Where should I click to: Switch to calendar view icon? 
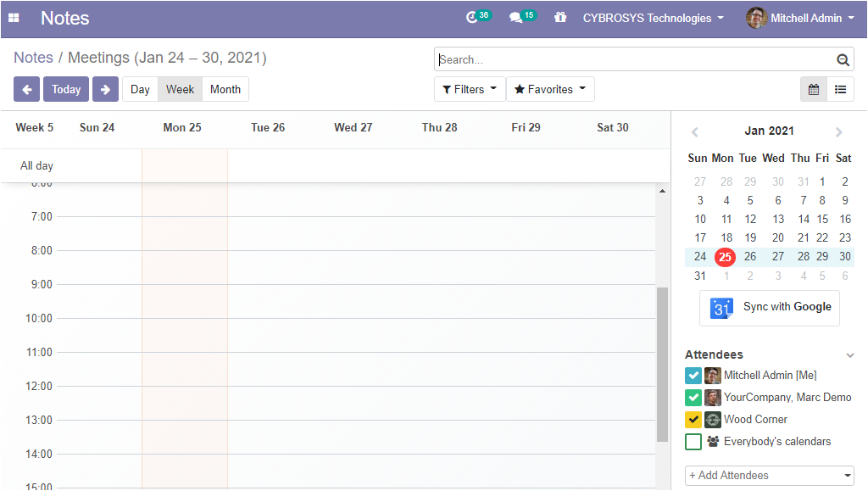(814, 89)
